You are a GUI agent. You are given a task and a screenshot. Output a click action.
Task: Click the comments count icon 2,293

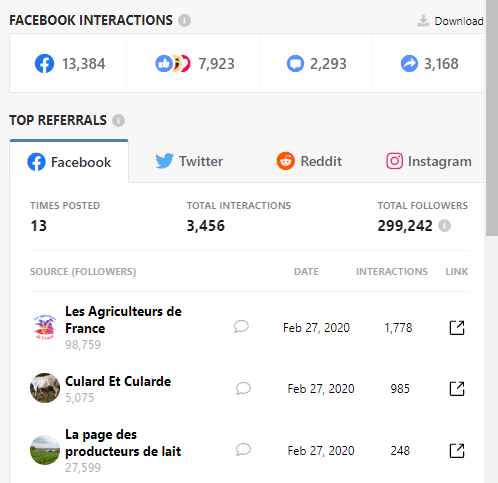point(295,63)
